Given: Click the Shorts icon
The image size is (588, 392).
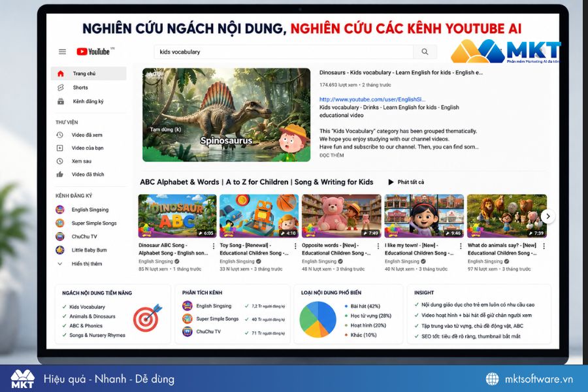Looking at the screenshot, I should pyautogui.click(x=60, y=88).
